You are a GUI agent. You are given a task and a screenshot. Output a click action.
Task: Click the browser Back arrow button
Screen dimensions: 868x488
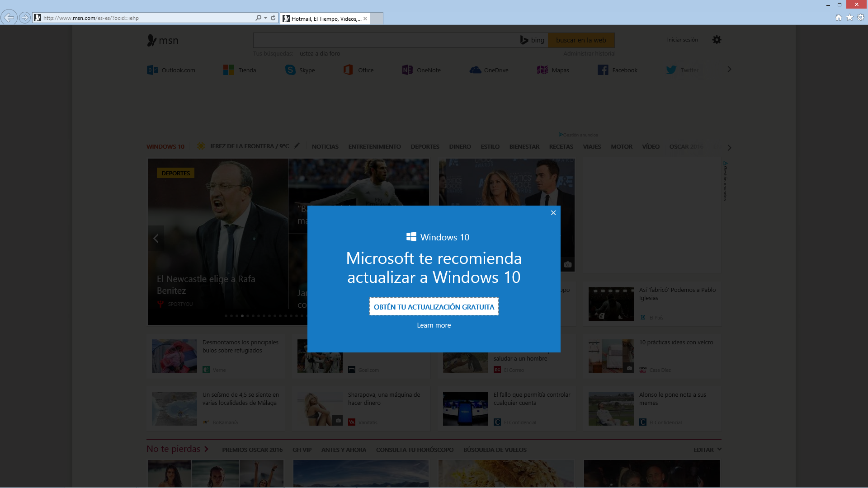click(9, 18)
